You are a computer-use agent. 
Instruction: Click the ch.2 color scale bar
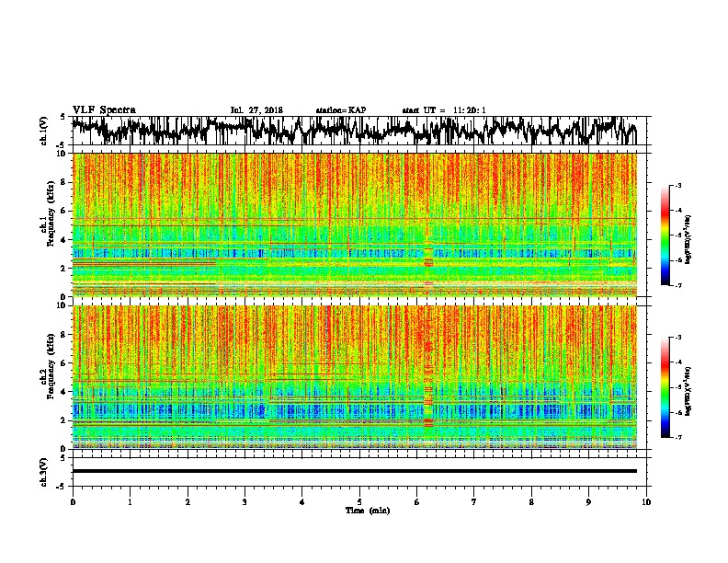[x=665, y=387]
